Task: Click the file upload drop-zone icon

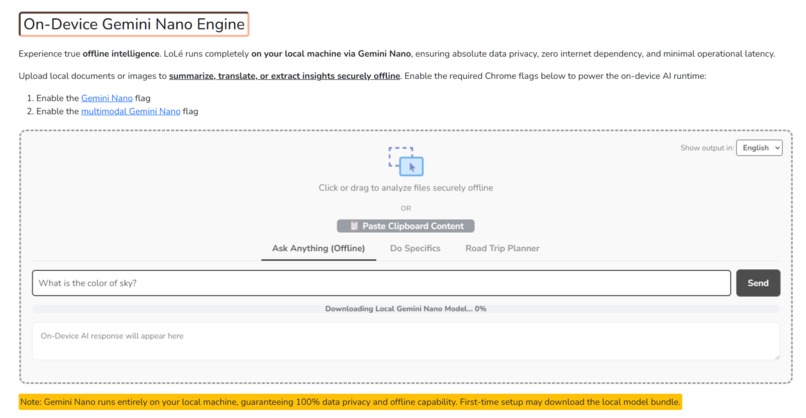Action: pos(406,161)
